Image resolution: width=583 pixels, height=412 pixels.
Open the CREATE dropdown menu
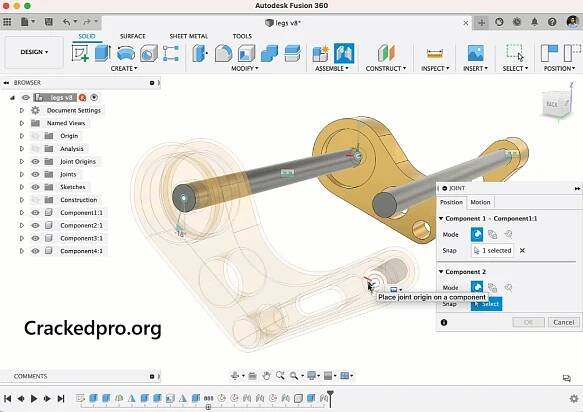point(124,68)
